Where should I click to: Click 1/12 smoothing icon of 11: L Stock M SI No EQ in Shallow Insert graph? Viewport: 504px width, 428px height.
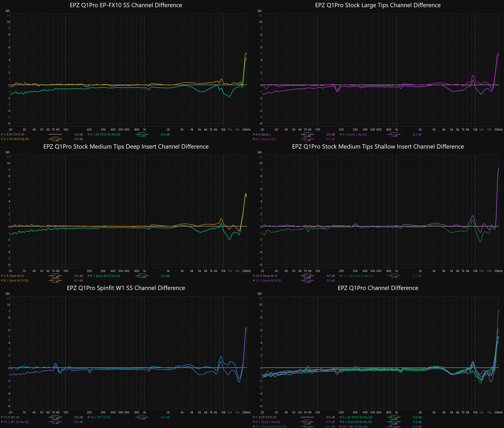coord(394,276)
